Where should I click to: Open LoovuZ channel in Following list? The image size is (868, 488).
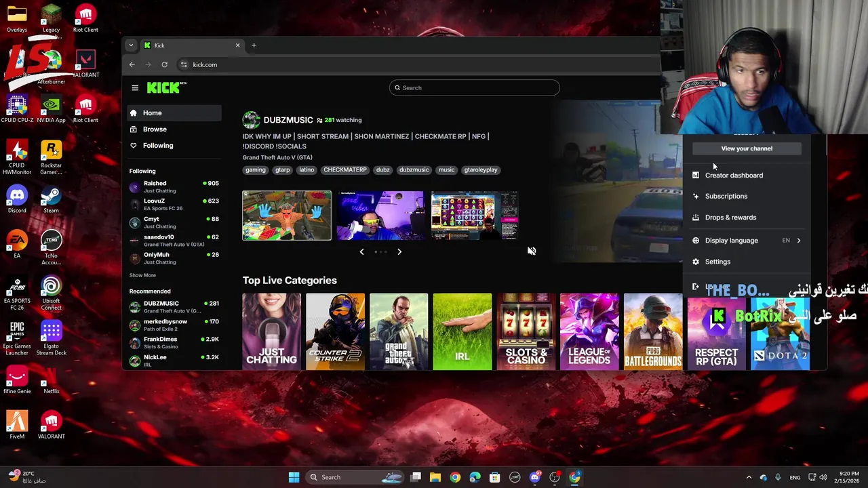(x=174, y=204)
